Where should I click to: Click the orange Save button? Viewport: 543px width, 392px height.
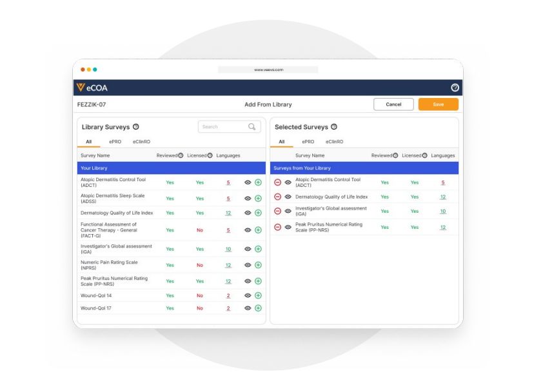click(x=438, y=104)
